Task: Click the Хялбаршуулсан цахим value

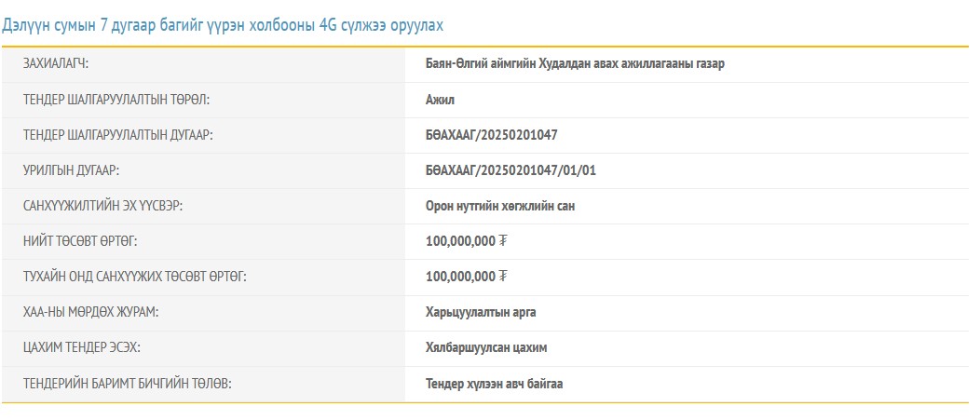Action: point(485,347)
